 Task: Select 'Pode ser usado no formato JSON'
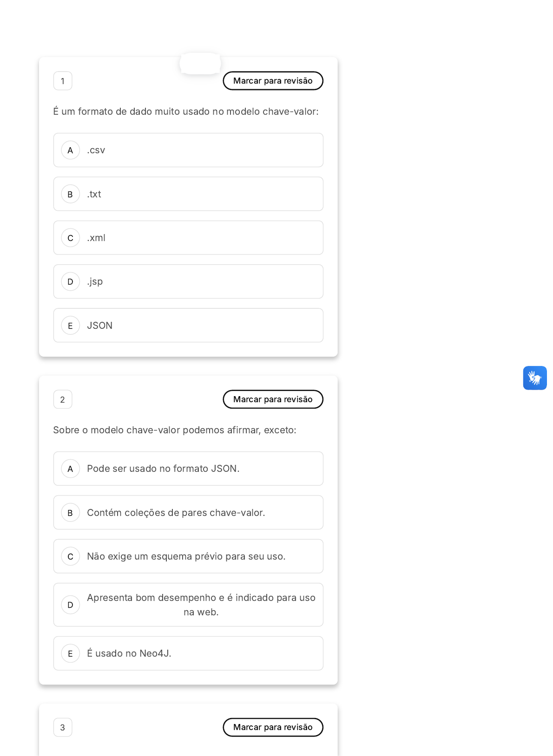tap(188, 469)
